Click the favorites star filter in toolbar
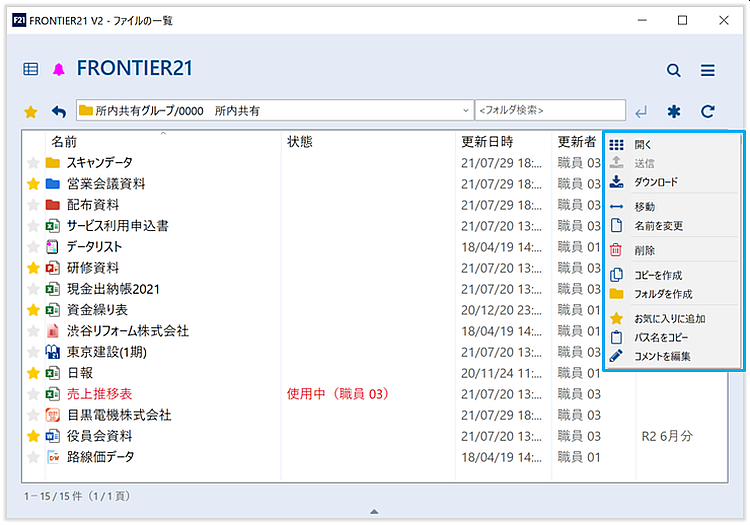The height and width of the screenshot is (525, 750). [31, 111]
